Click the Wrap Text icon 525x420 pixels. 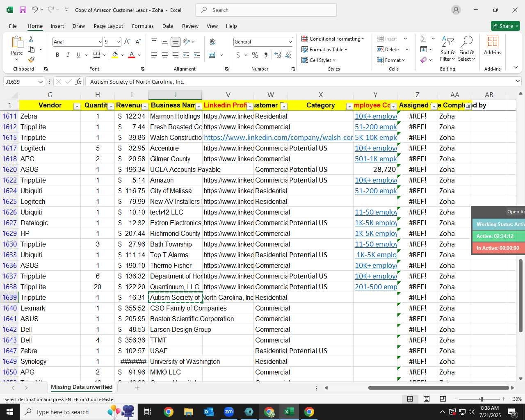212,42
